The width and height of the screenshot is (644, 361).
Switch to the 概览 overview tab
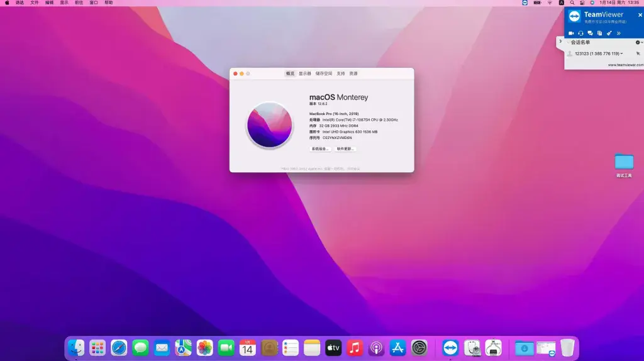(x=290, y=74)
